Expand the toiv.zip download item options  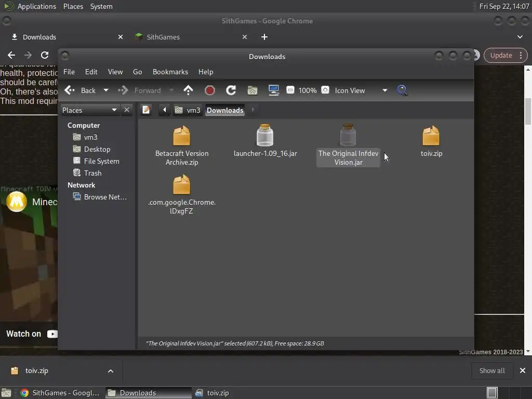(110, 371)
